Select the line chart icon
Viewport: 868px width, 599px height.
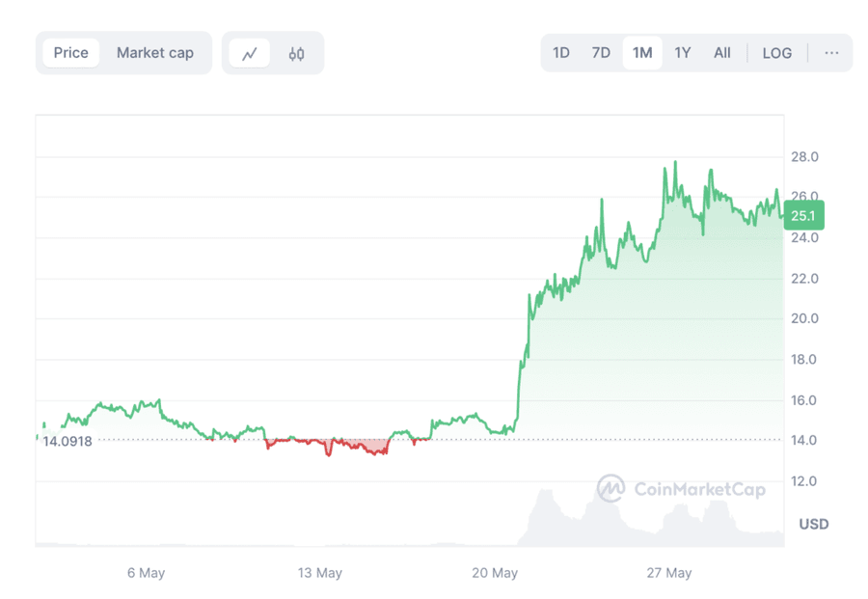(250, 53)
